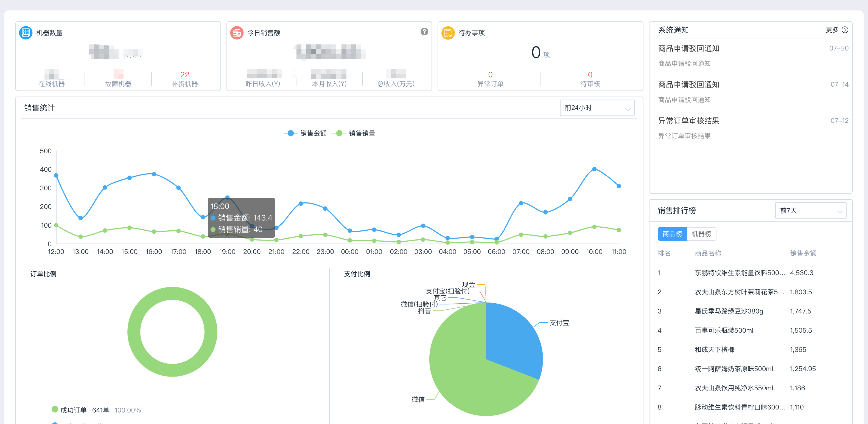Click the 商品名称 column header
The width and height of the screenshot is (868, 424).
[x=708, y=253]
